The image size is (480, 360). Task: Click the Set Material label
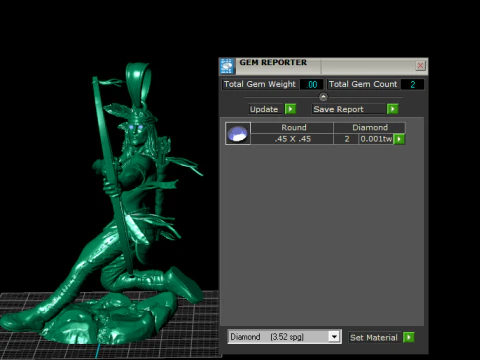[374, 338]
